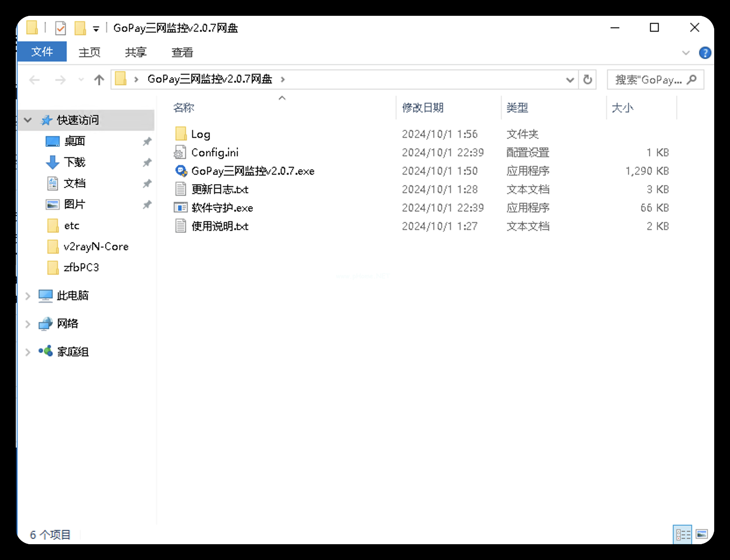Expand the breadcrumb chevron after GoPay三网监控v2.0.7网盘

[x=283, y=79]
